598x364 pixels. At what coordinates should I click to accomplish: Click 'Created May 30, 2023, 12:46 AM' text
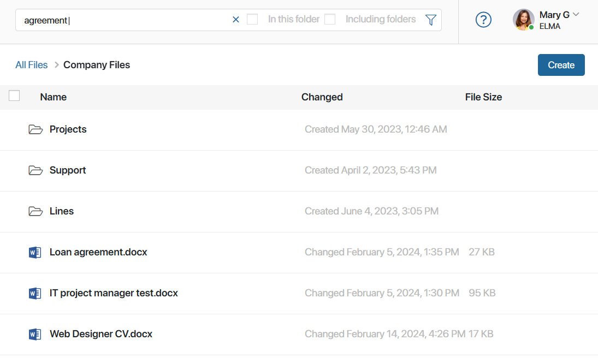point(376,129)
